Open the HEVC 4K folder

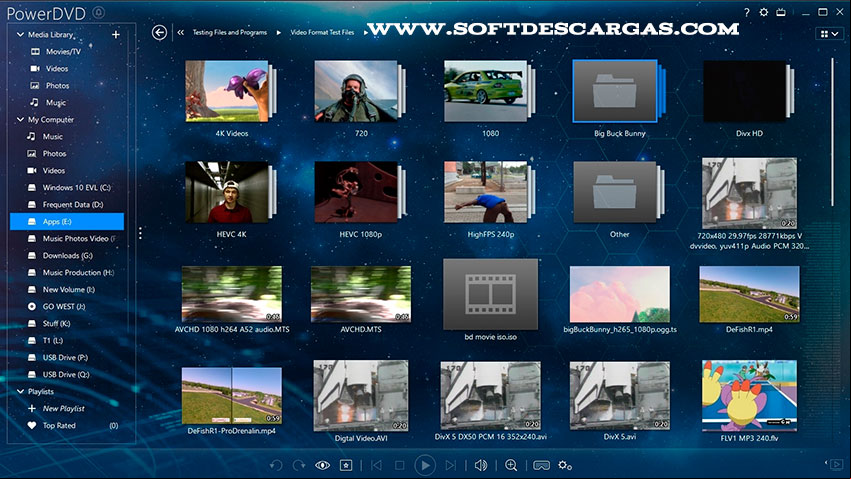click(231, 192)
